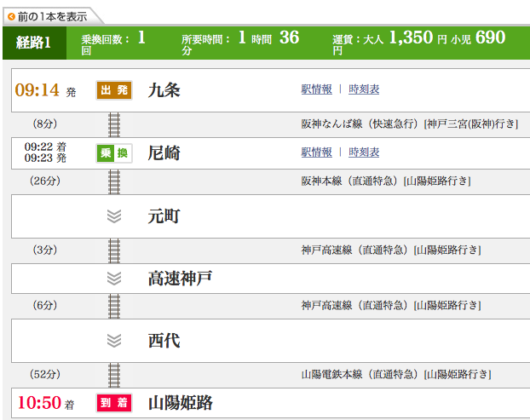Click the rail track icon at (6分) segment
Viewport: 530px width, 420px height.
coord(114,306)
